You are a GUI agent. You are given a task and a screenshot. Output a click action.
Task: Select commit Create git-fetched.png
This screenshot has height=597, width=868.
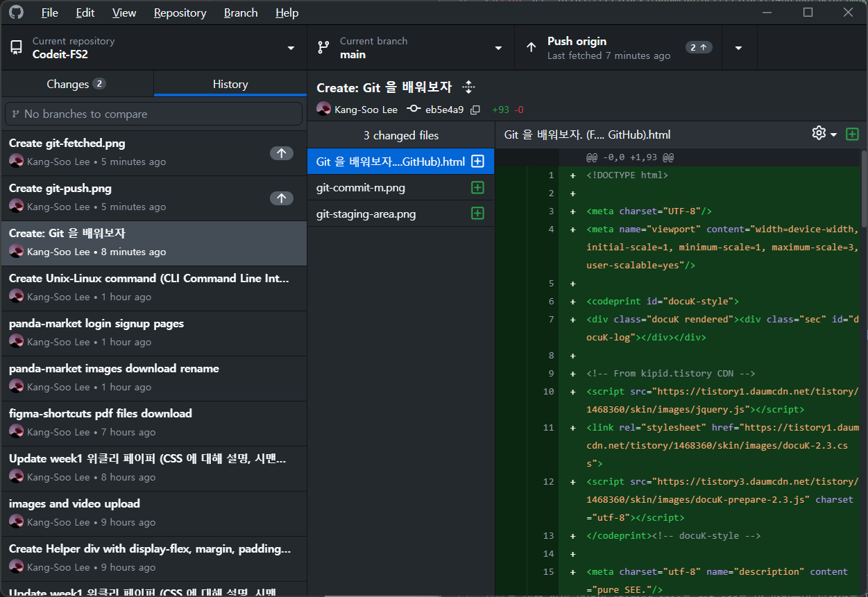pyautogui.click(x=154, y=153)
